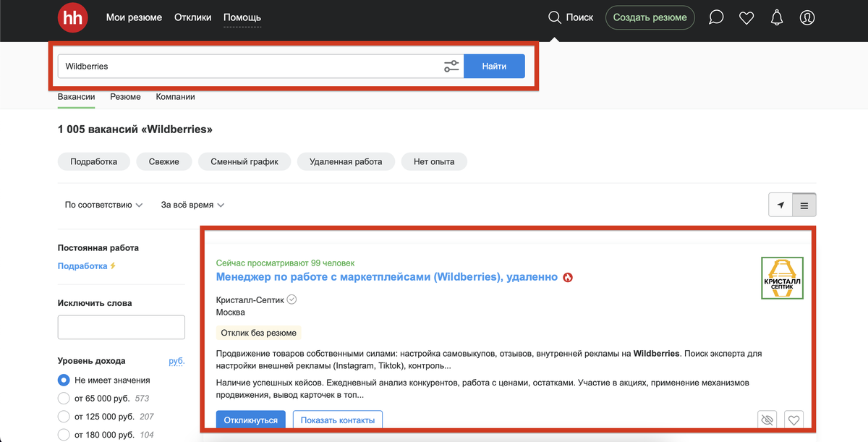Image resolution: width=868 pixels, height=442 pixels.
Task: Click 'Сейчас просматривают 99 человек' text
Action: [x=285, y=263]
